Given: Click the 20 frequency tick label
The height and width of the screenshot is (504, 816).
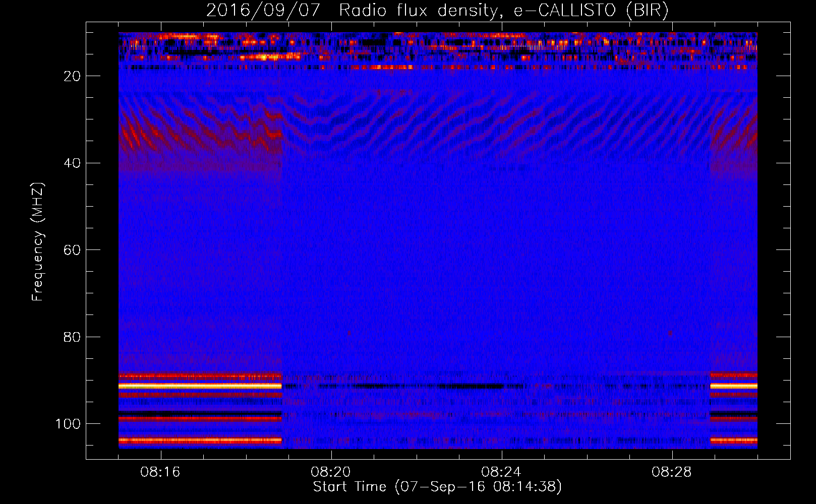Looking at the screenshot, I should (x=72, y=76).
